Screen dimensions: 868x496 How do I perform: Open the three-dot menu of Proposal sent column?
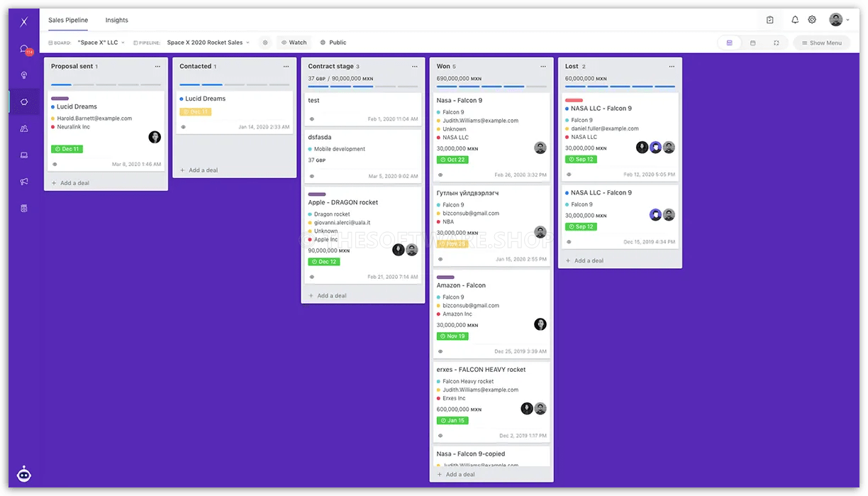(157, 66)
